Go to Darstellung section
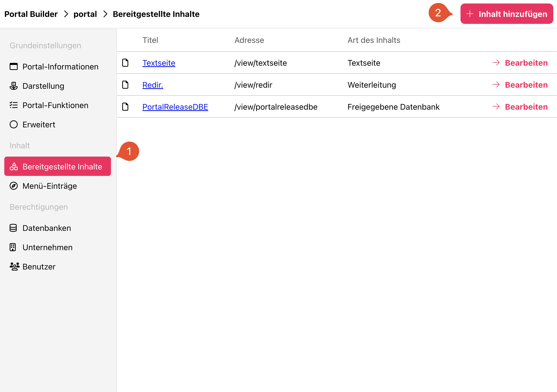 (58, 86)
